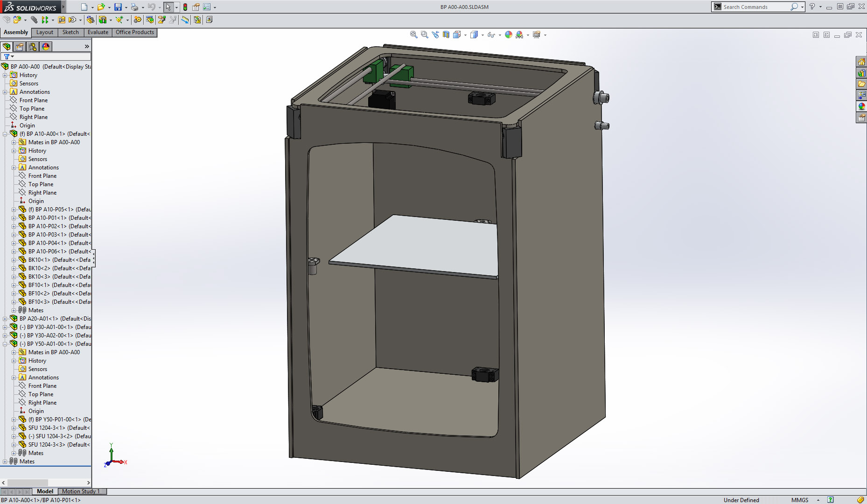Image resolution: width=867 pixels, height=504 pixels.
Task: Click the Print icon
Action: [x=134, y=7]
